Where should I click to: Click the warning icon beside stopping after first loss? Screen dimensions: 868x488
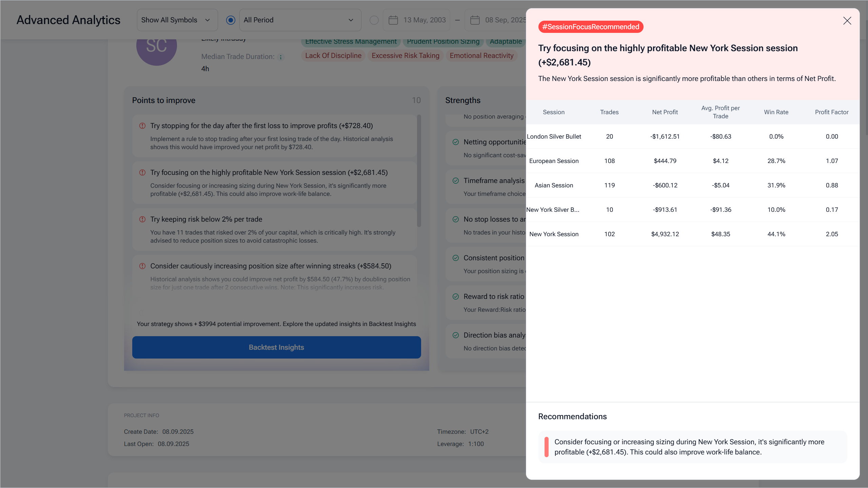142,126
